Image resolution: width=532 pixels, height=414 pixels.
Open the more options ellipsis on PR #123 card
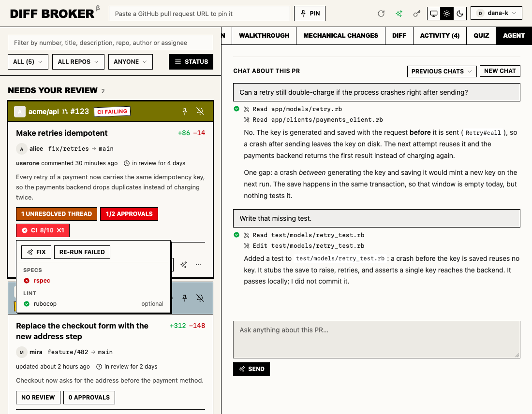click(198, 265)
